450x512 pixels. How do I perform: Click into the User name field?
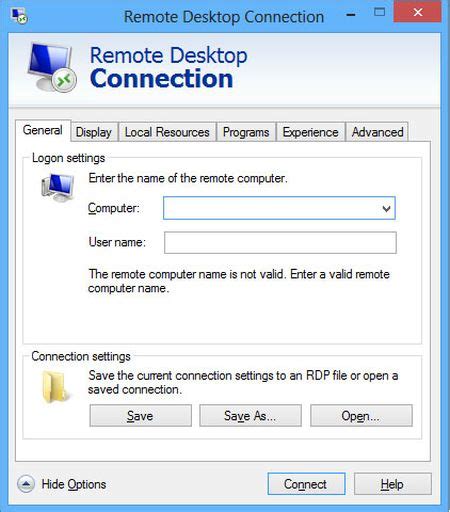[x=280, y=243]
